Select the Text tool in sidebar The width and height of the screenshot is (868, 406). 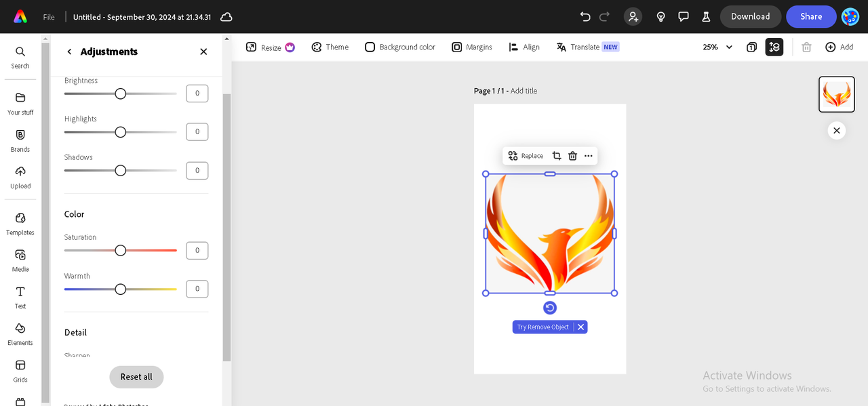pyautogui.click(x=20, y=298)
